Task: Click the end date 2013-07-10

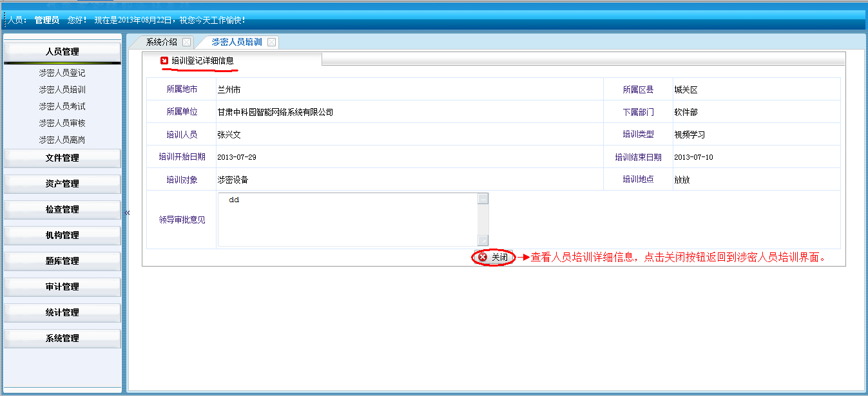Action: [x=693, y=157]
